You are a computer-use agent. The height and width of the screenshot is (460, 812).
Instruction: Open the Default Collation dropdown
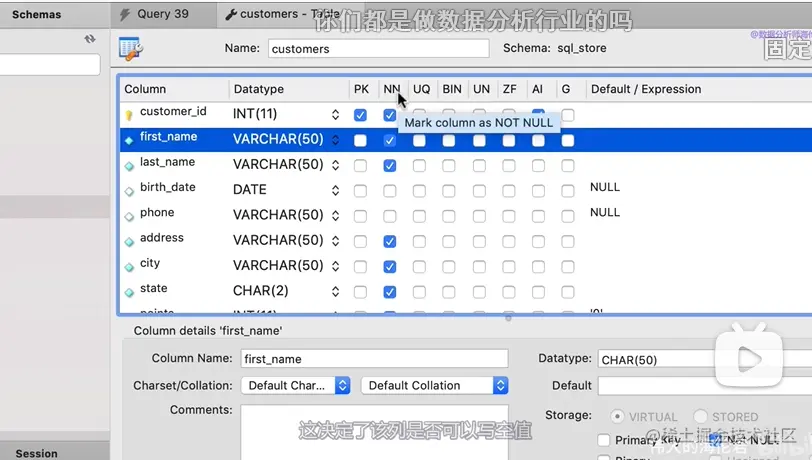tap(434, 385)
